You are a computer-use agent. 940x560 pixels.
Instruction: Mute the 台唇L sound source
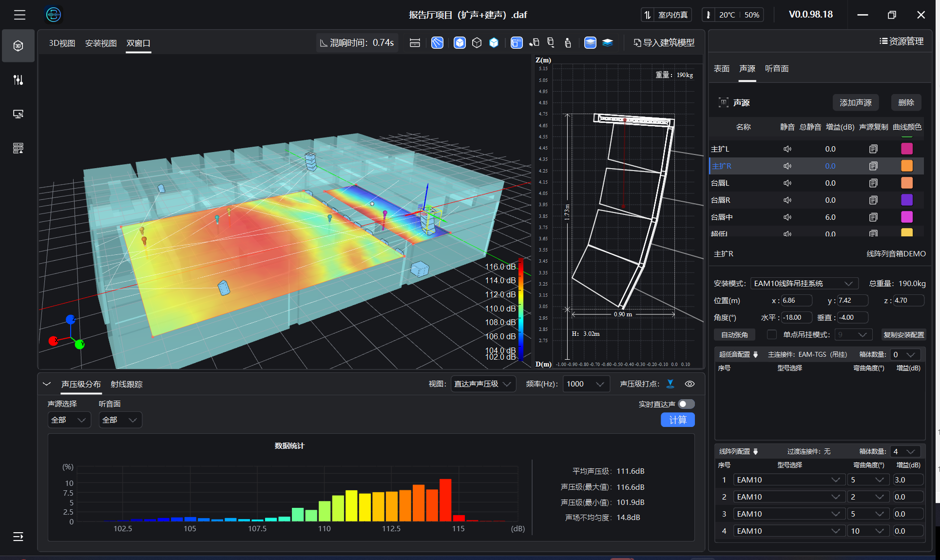(787, 183)
